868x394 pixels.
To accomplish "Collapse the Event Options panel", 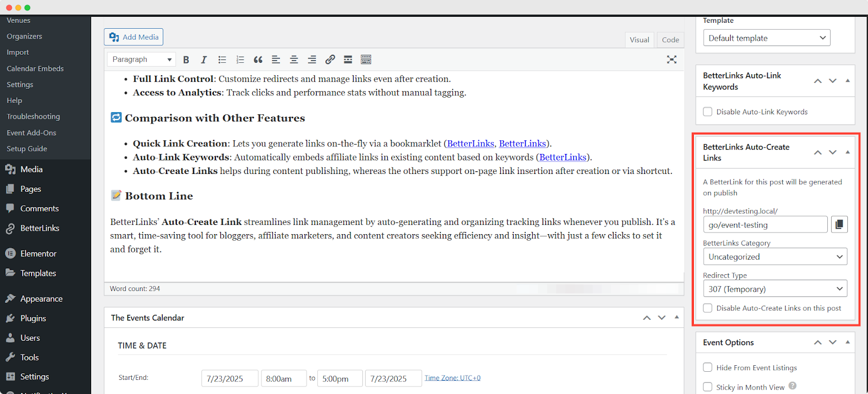I will 847,342.
